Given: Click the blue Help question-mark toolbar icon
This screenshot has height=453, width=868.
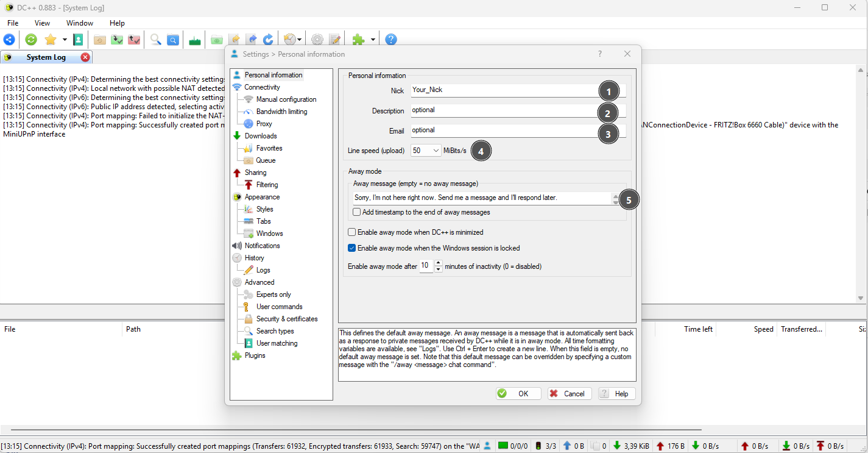Looking at the screenshot, I should click(391, 40).
